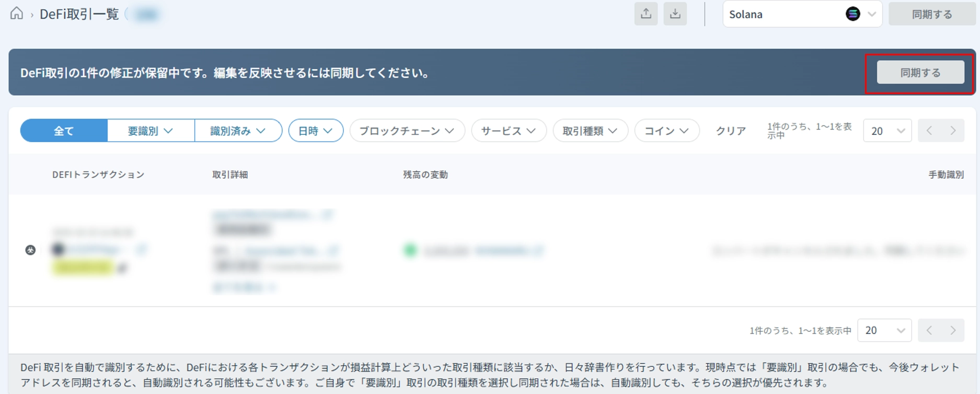Click the Solana logo in dropdown
Image resolution: width=980 pixels, height=394 pixels.
point(852,14)
